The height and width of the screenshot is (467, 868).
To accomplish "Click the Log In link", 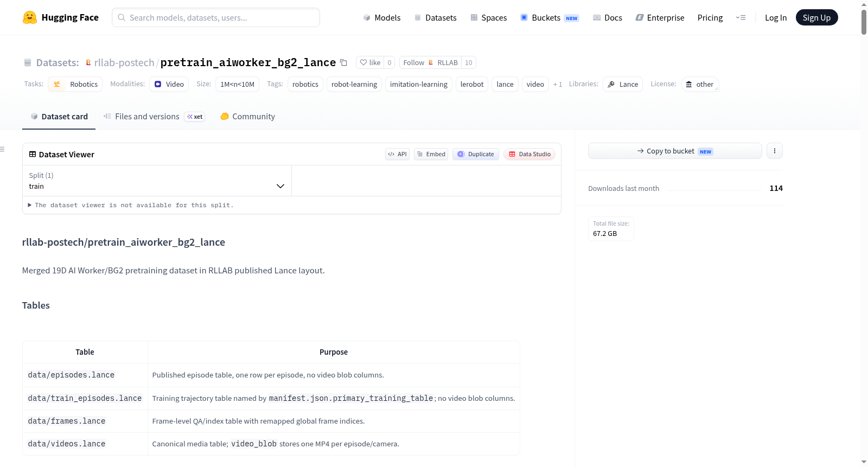I will 776,17.
